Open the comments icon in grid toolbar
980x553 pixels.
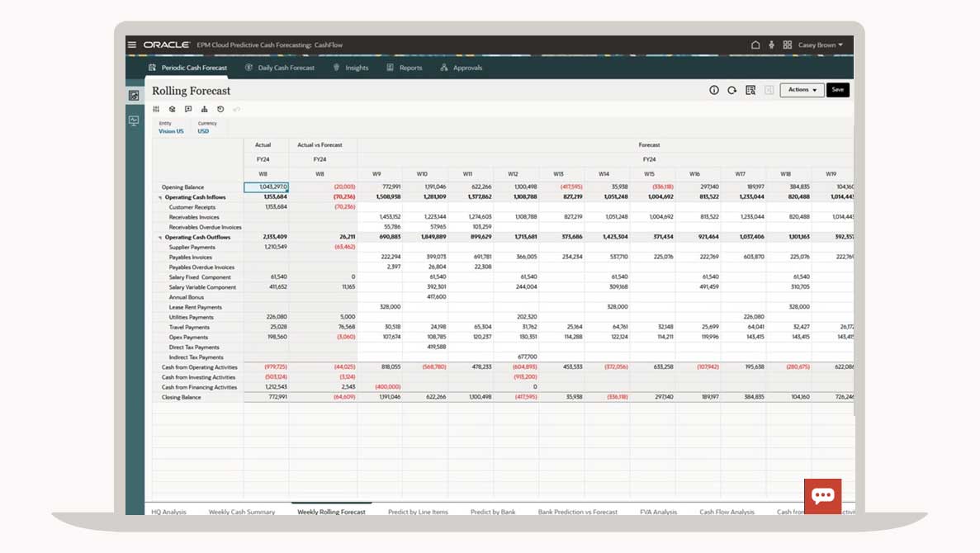[x=188, y=109]
